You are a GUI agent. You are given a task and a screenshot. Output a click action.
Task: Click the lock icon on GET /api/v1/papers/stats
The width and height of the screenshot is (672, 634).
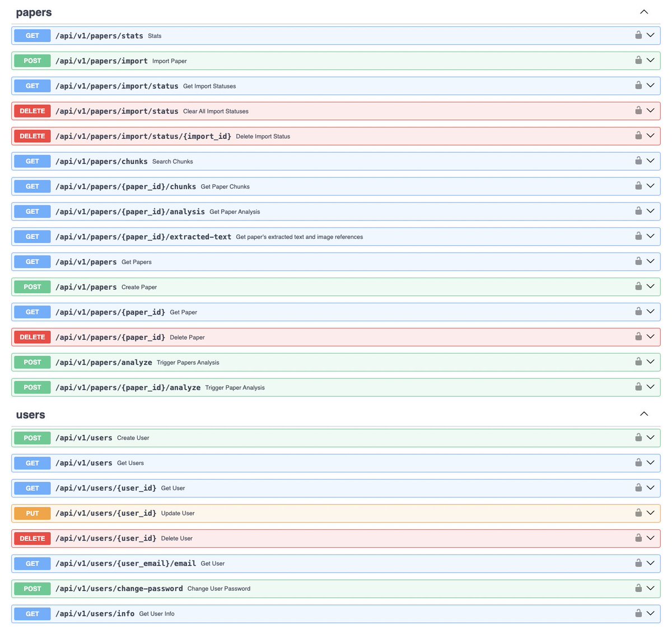638,35
